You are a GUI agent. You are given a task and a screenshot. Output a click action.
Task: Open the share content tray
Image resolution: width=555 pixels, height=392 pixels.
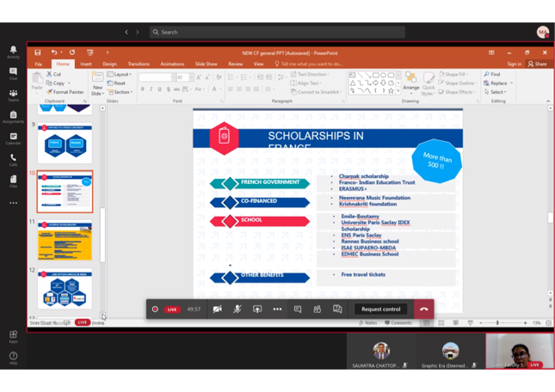point(256,309)
